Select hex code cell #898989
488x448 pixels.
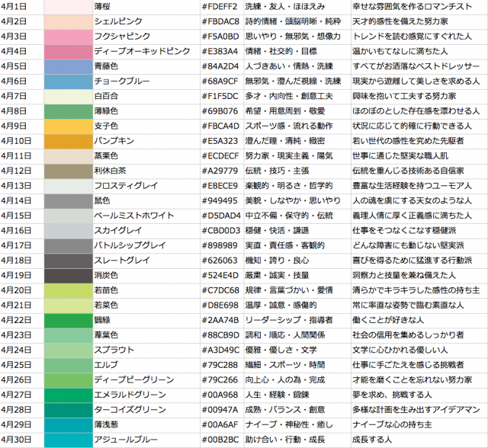point(221,245)
